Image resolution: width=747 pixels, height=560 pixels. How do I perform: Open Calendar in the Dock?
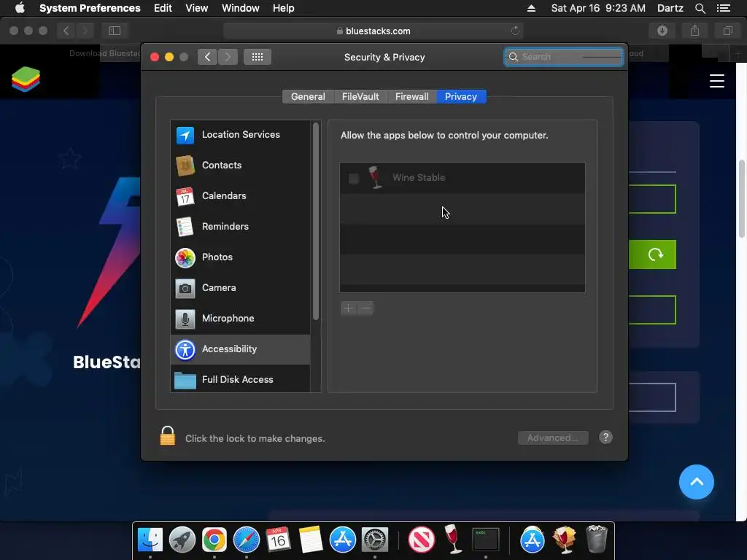[x=278, y=540]
